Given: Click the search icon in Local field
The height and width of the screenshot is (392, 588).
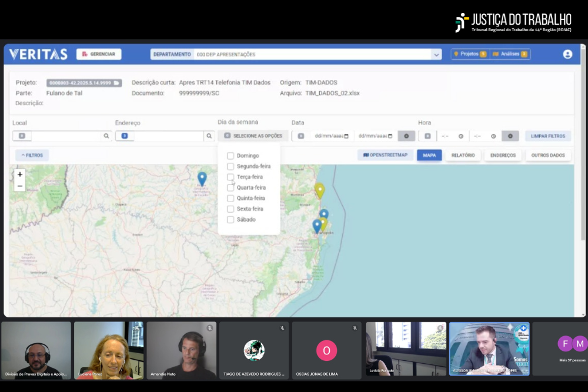Looking at the screenshot, I should pyautogui.click(x=106, y=136).
